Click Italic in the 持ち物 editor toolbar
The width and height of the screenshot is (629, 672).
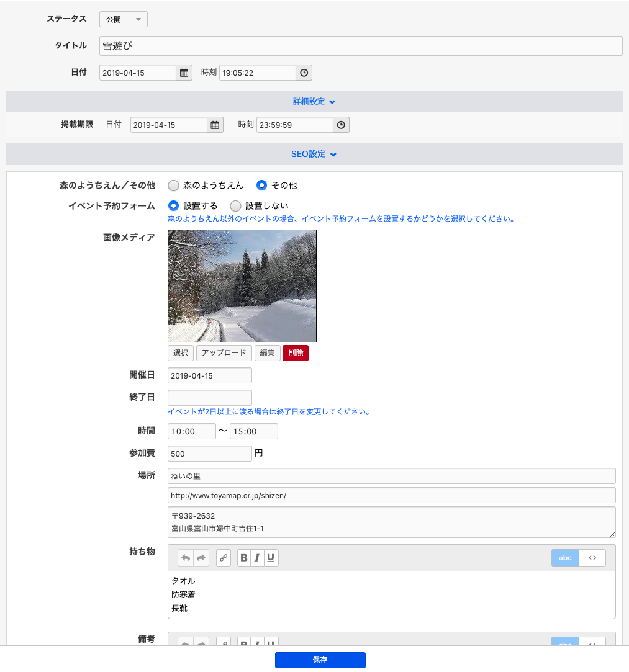(257, 558)
